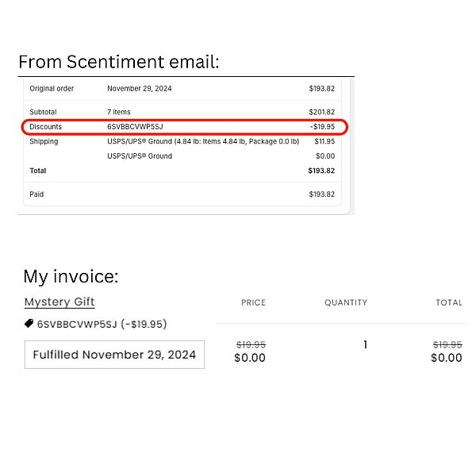Select the PRICE column header

pos(253,303)
